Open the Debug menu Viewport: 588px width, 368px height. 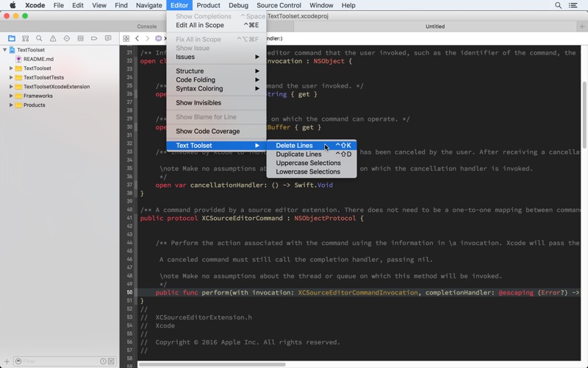pyautogui.click(x=238, y=5)
